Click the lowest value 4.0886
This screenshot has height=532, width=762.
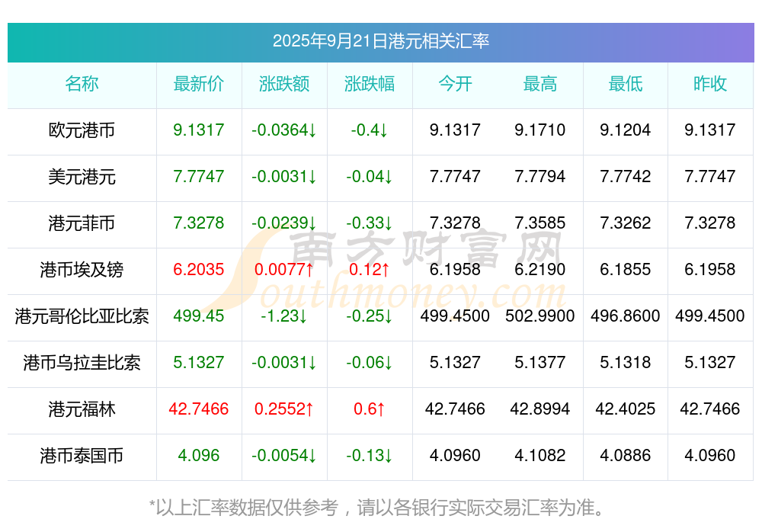[626, 455]
